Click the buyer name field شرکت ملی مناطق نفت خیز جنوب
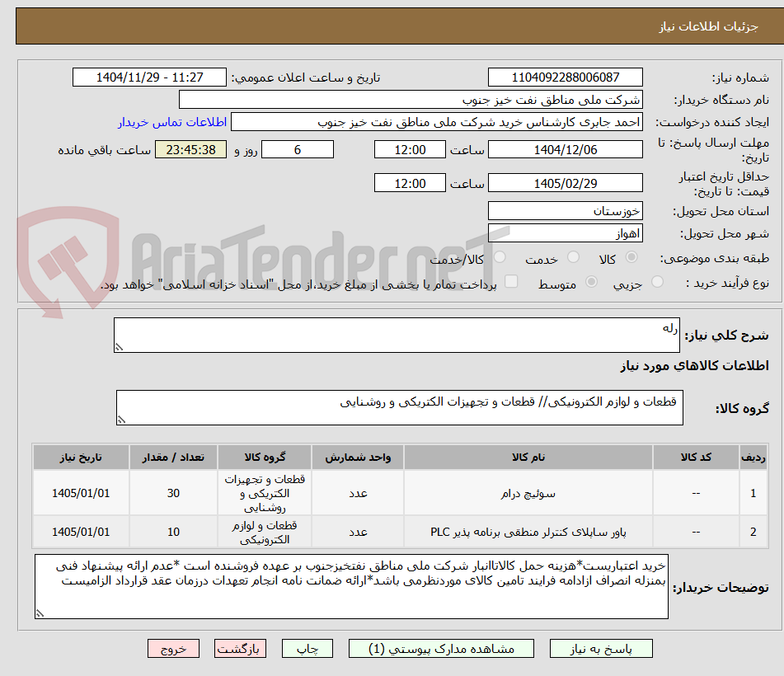Image resolution: width=784 pixels, height=676 pixels. 411,100
